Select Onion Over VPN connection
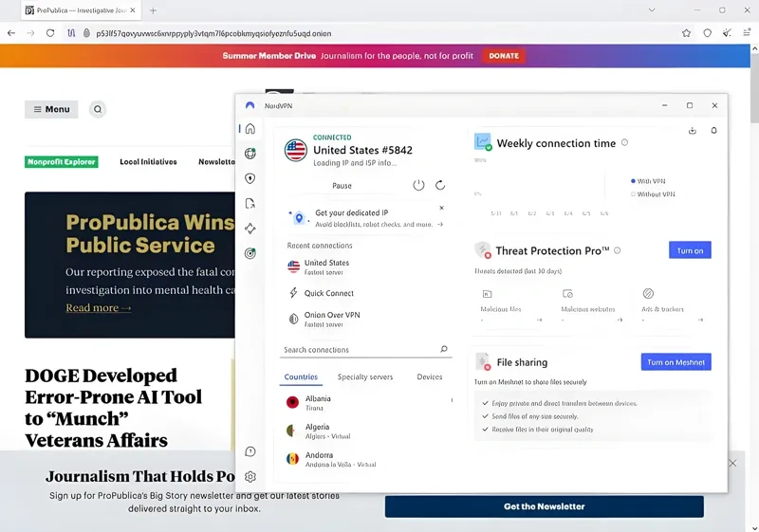 click(365, 320)
